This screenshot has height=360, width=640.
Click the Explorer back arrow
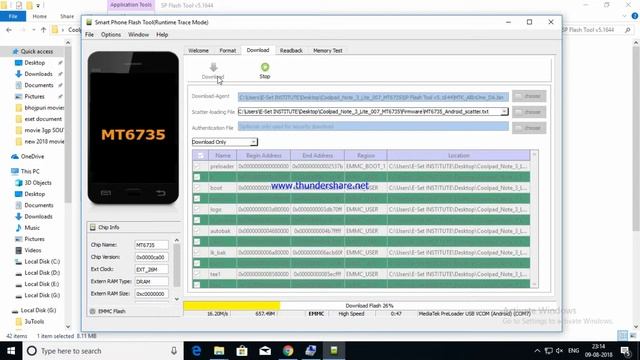click(x=9, y=30)
